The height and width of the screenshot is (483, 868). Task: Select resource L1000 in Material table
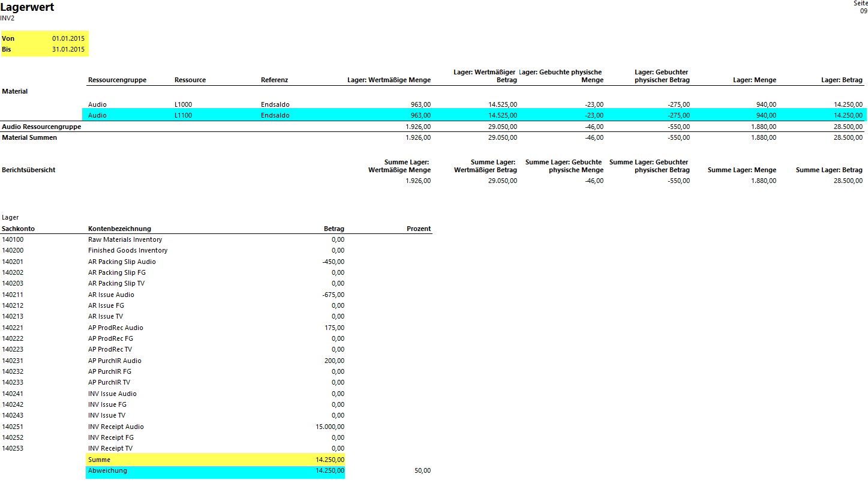tap(183, 104)
